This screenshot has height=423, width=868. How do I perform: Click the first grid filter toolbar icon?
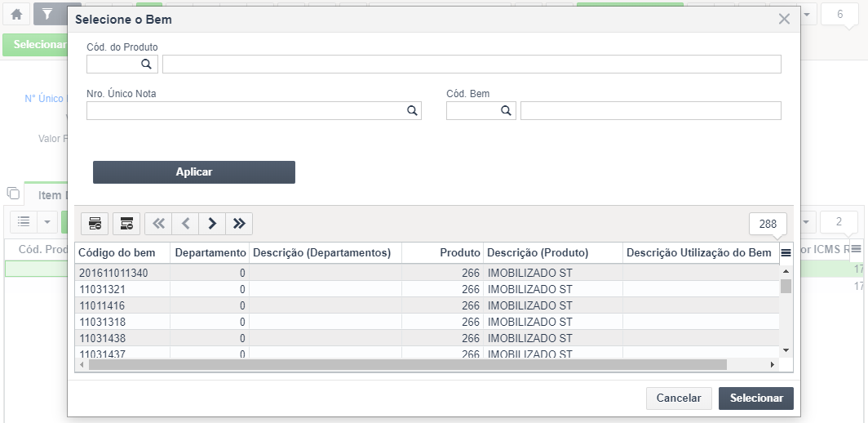coord(95,224)
